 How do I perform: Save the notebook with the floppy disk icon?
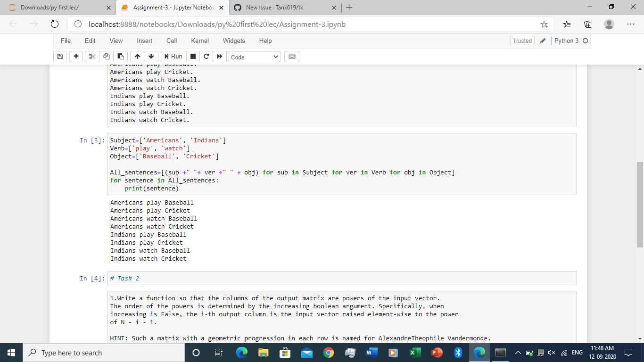(60, 57)
